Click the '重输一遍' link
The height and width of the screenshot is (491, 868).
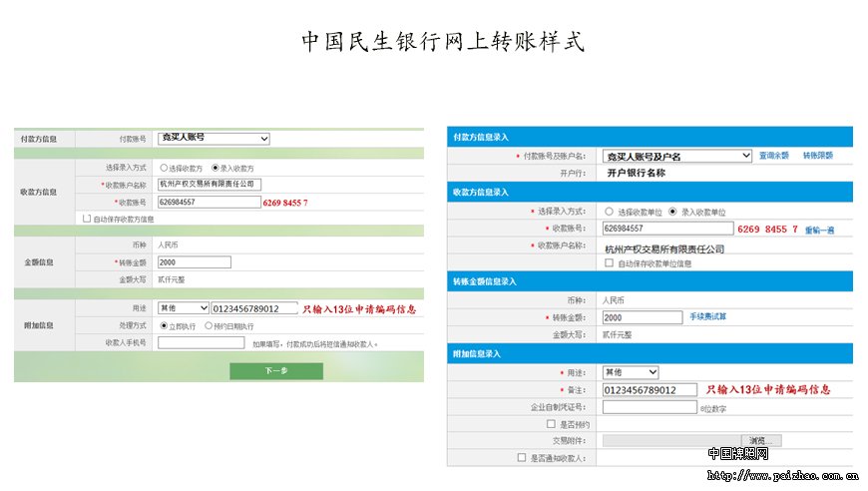(819, 230)
